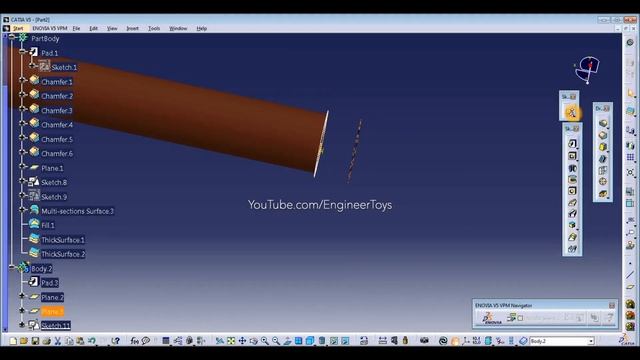Select the Chamfer tool in dress-up toolbar
The image size is (640, 360).
(x=603, y=135)
